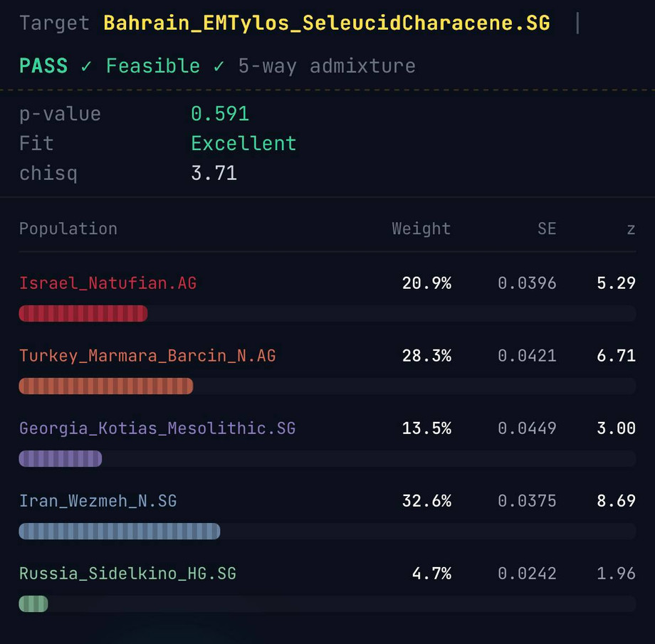Viewport: 655px width, 644px height.
Task: Click the Fit label
Action: click(36, 143)
